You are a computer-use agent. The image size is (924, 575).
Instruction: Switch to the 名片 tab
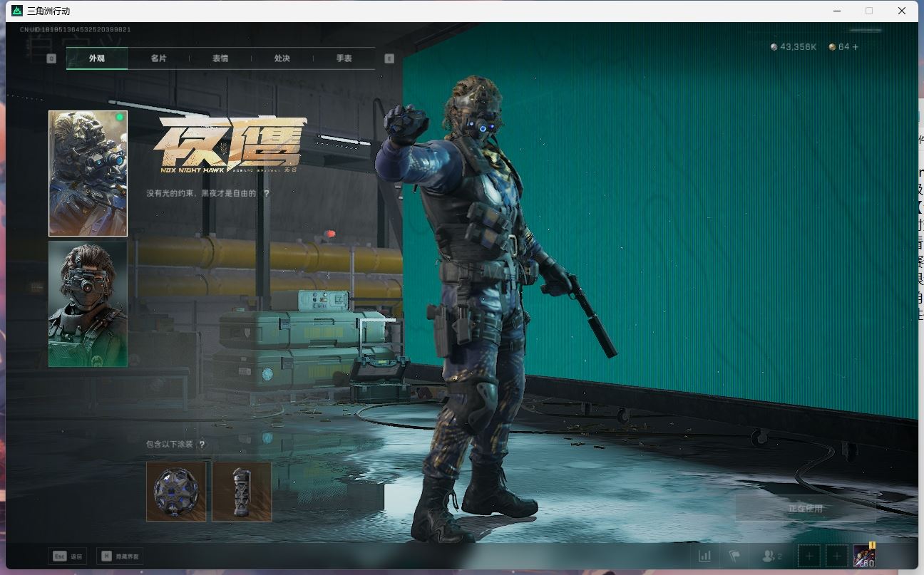tap(158, 58)
